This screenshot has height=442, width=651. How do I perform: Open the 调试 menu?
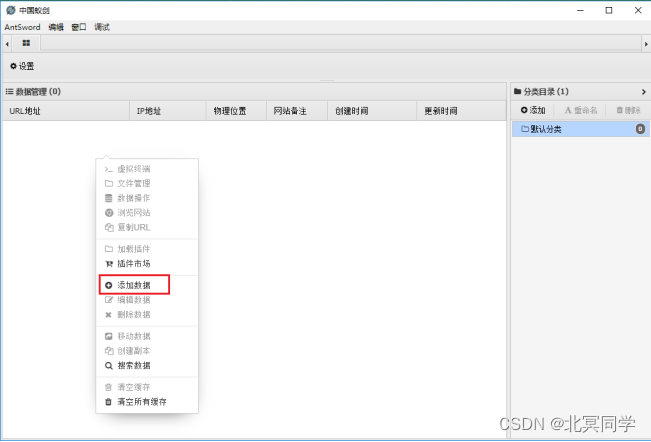click(102, 27)
